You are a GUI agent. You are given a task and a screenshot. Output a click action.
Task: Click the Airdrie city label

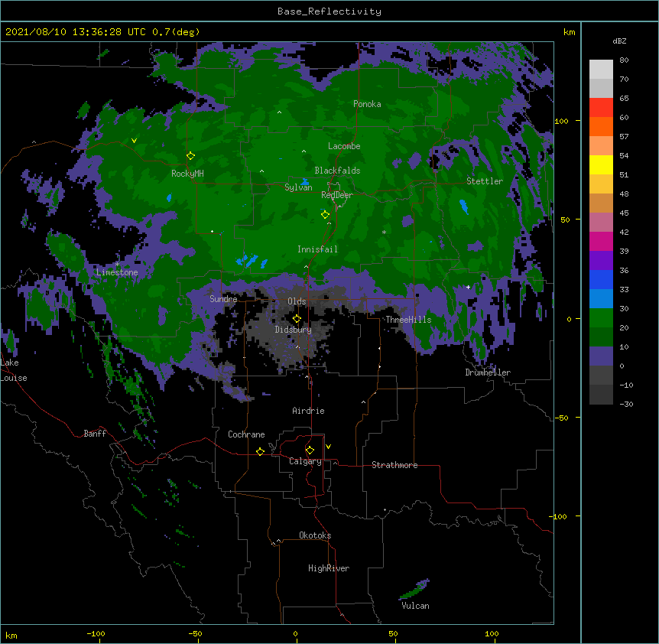(308, 411)
